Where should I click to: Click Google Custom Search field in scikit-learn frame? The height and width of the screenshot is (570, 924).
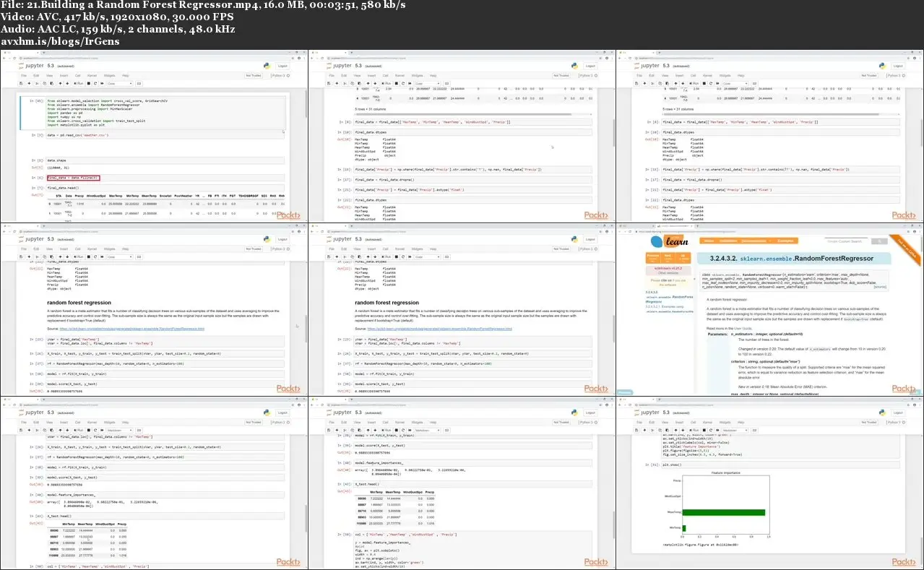[845, 241]
